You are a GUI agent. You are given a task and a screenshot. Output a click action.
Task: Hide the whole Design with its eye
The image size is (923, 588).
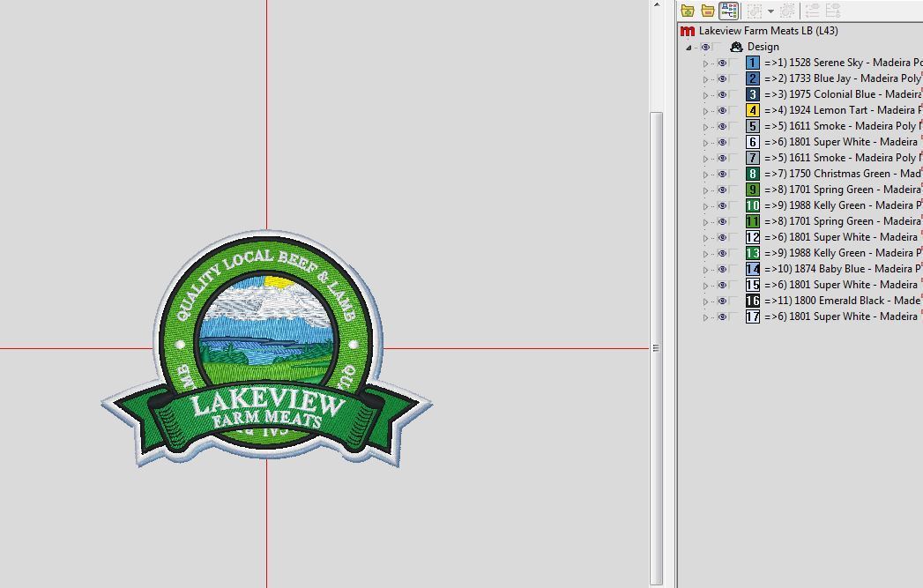705,47
